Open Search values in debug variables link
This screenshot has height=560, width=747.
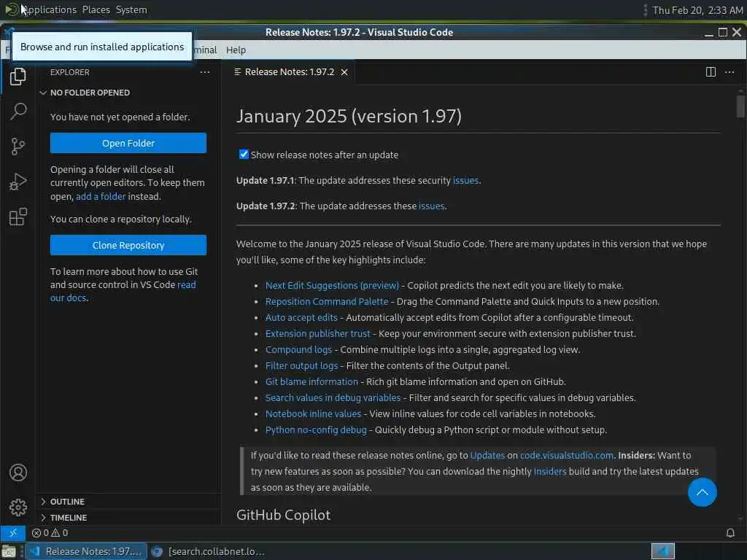pyautogui.click(x=333, y=397)
